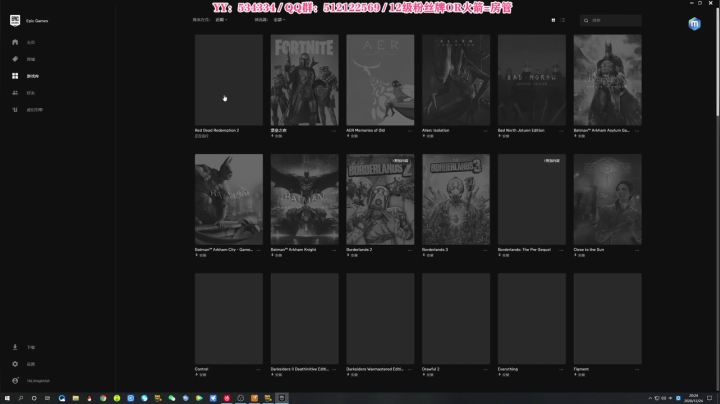
Task: Open the Settings gear in sidebar
Action: coord(15,364)
